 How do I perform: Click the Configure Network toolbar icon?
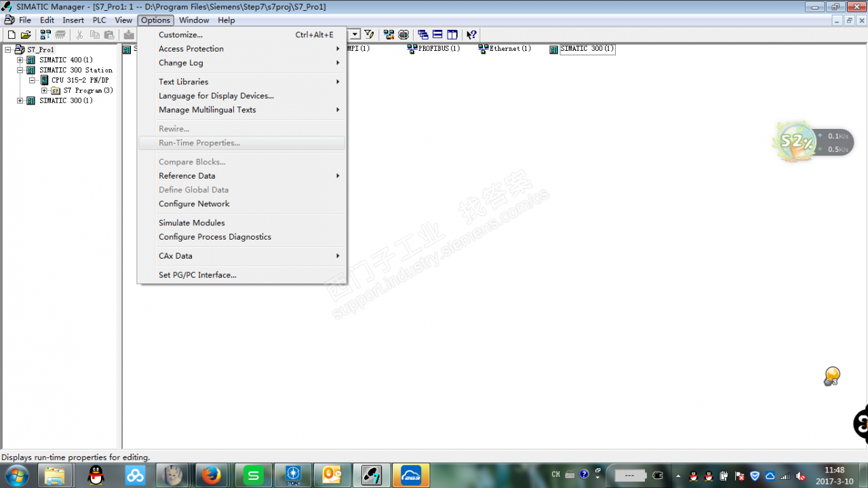(x=389, y=35)
